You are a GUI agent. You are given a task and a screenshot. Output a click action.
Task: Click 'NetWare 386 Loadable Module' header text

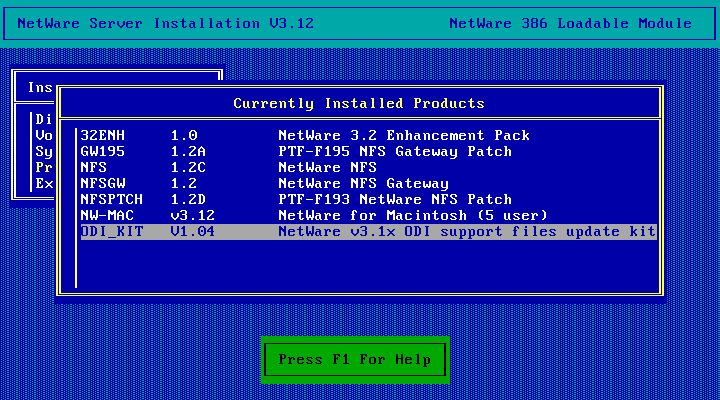(x=570, y=23)
